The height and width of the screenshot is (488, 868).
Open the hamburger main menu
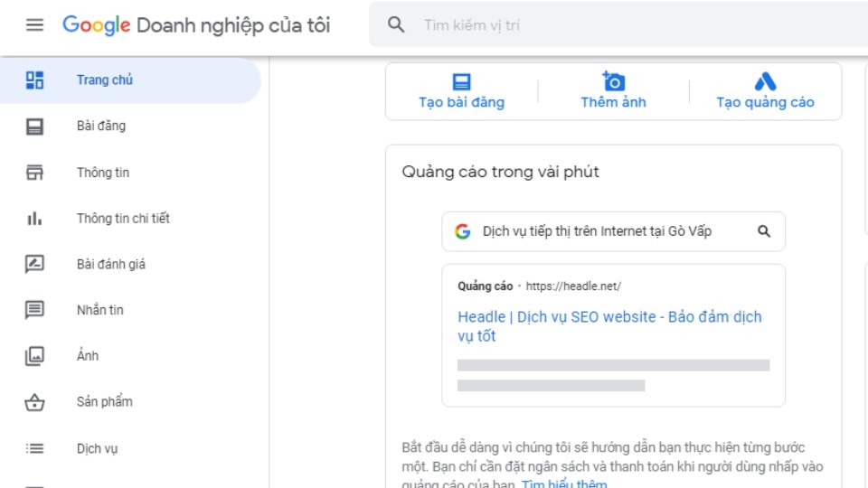(34, 25)
